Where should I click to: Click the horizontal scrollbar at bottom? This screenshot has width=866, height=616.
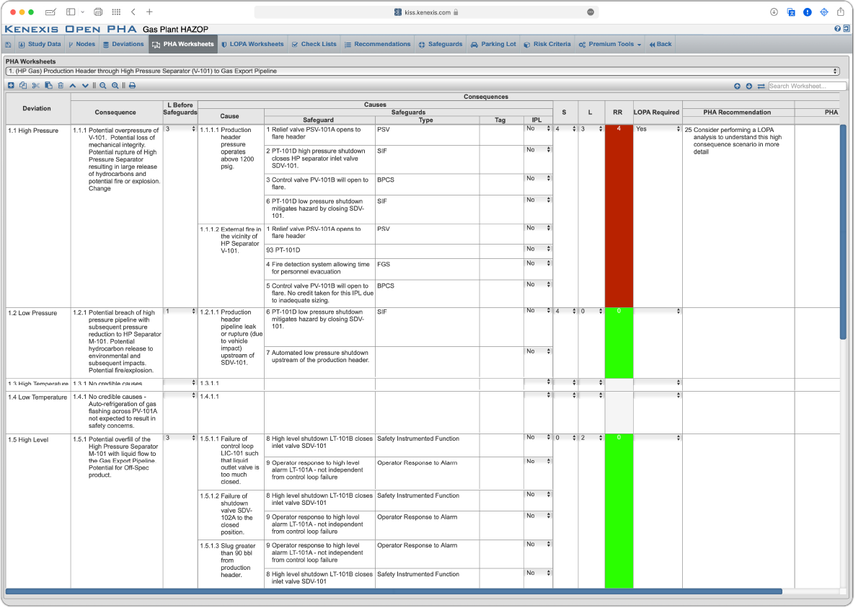click(x=394, y=591)
